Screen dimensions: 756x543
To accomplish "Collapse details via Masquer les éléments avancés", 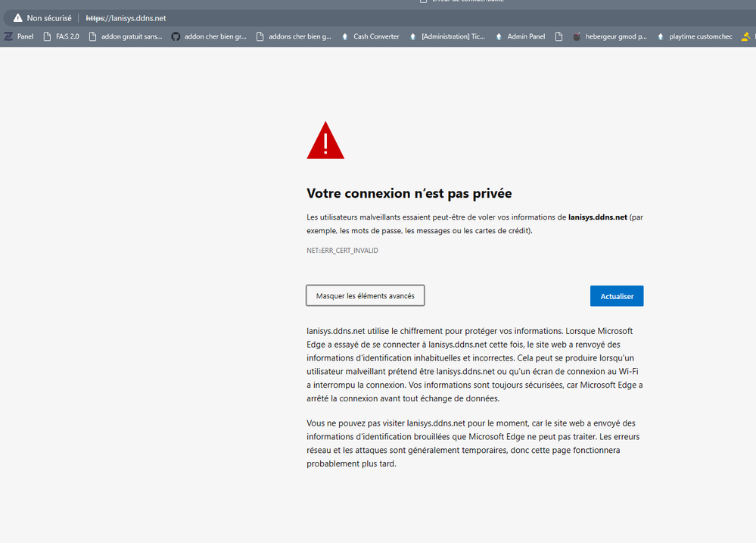I will pyautogui.click(x=365, y=295).
